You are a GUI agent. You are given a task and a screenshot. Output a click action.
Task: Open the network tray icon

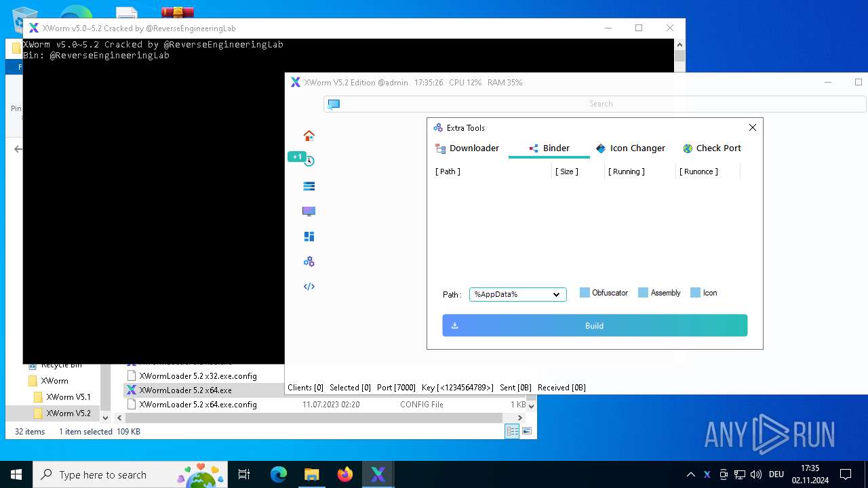(x=740, y=474)
